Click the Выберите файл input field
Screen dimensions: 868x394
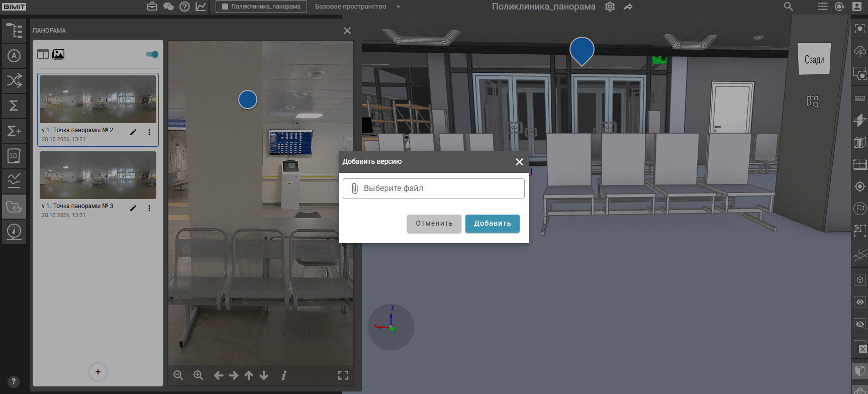tap(434, 188)
